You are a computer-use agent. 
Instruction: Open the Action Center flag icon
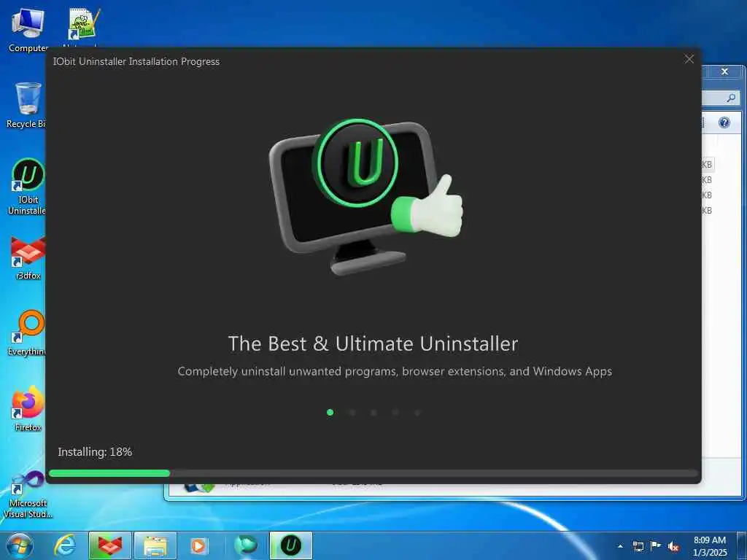click(656, 546)
